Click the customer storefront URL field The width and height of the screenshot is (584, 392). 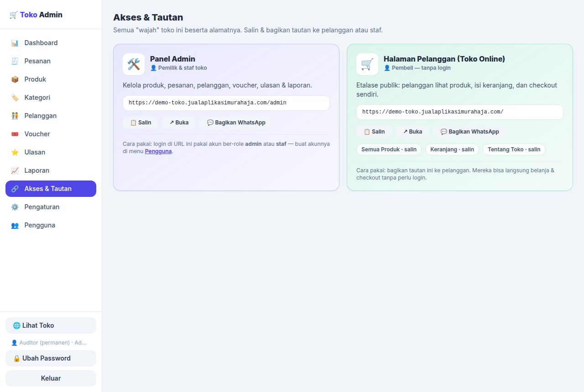[460, 112]
